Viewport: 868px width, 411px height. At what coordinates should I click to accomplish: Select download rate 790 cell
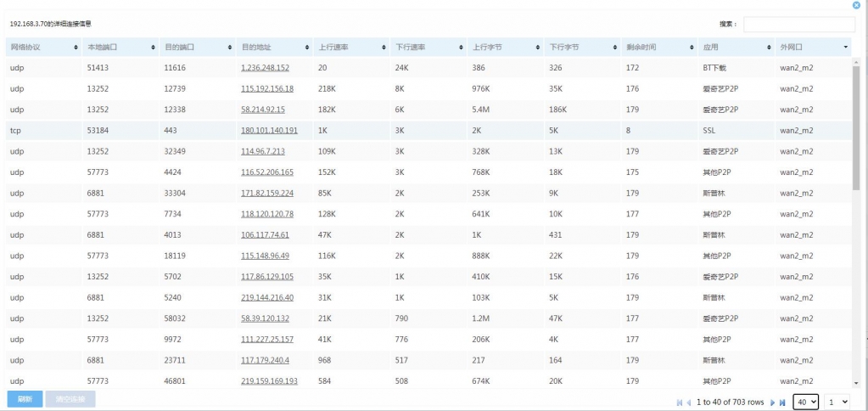[428, 318]
